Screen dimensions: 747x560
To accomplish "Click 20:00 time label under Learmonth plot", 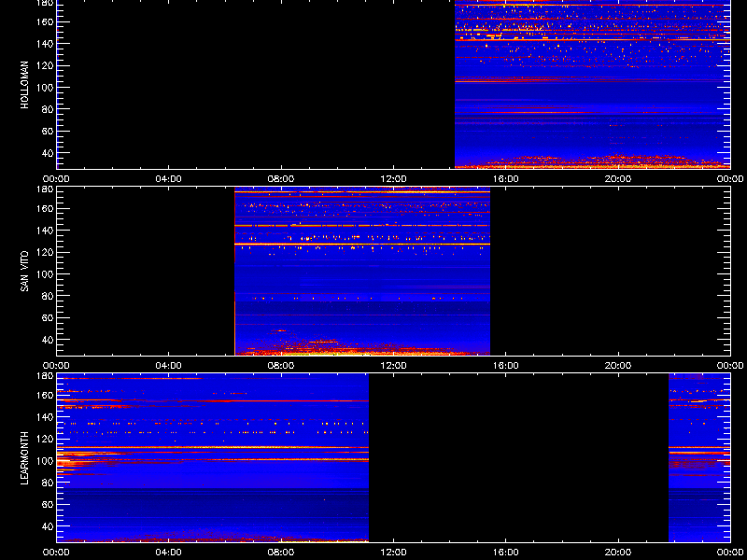I will [618, 553].
